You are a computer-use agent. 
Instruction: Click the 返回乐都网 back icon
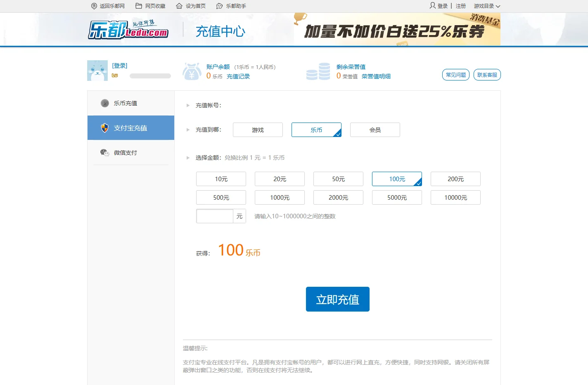[x=94, y=6]
